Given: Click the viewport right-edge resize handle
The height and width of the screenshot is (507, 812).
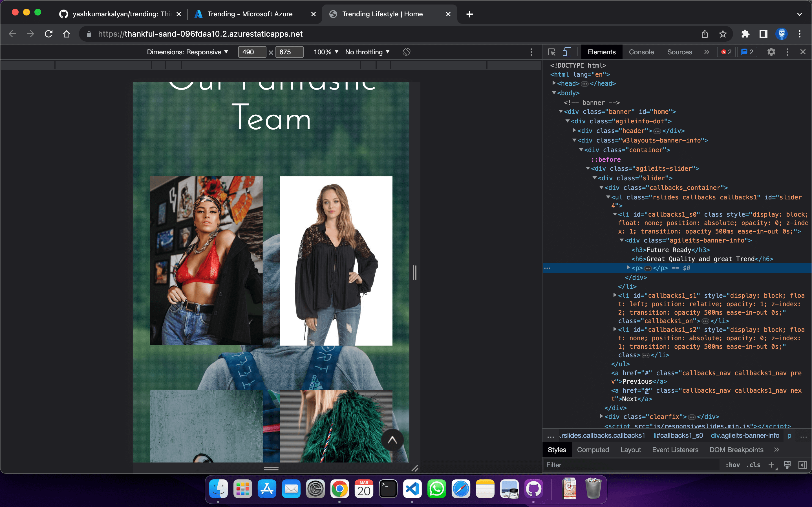Looking at the screenshot, I should click(x=415, y=272).
